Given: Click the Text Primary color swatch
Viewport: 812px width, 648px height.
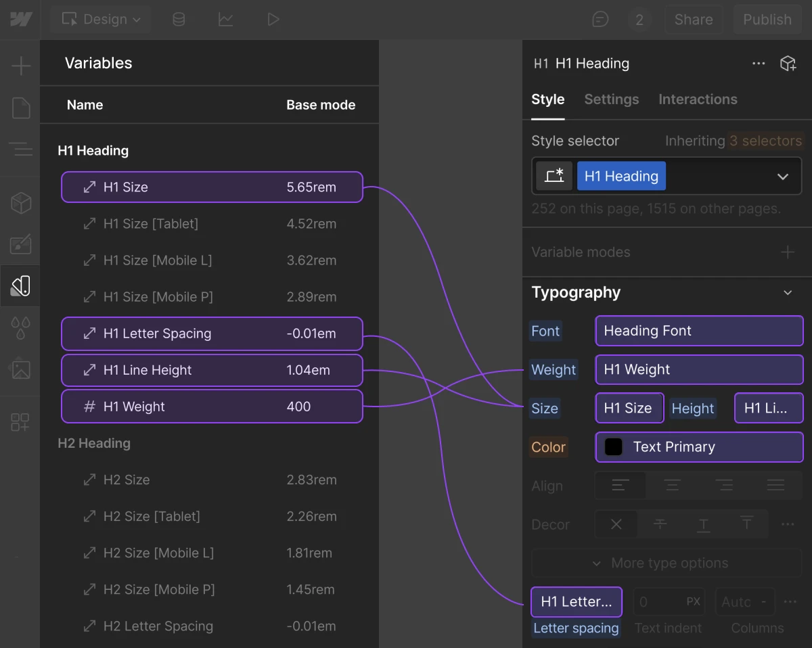Looking at the screenshot, I should click(614, 446).
